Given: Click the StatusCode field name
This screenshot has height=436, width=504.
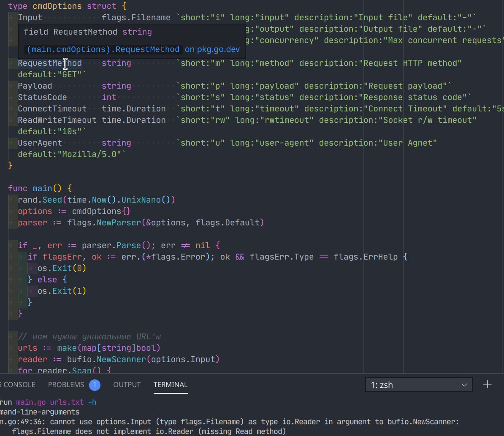Looking at the screenshot, I should (42, 97).
